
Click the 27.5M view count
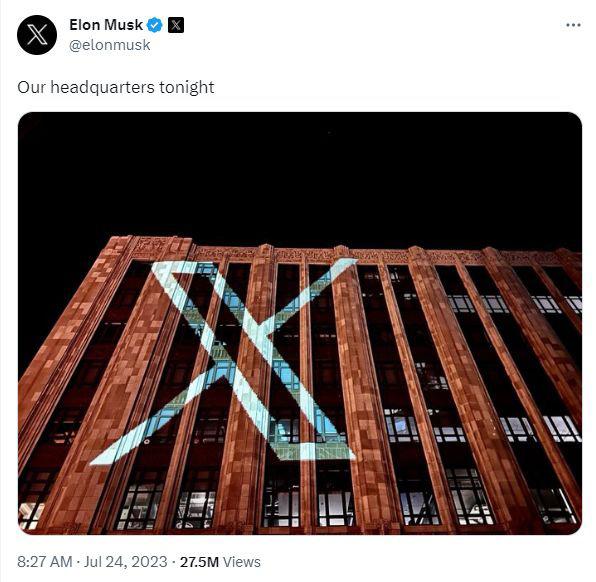(199, 561)
